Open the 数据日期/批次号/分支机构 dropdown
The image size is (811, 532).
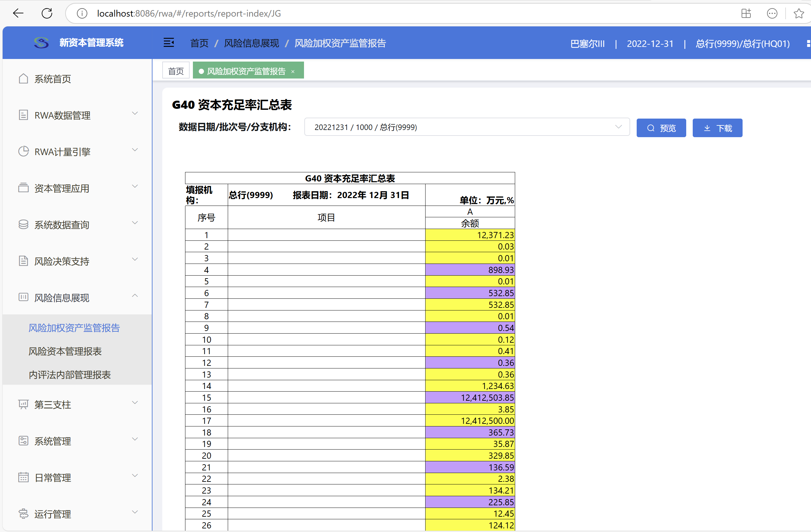(467, 127)
